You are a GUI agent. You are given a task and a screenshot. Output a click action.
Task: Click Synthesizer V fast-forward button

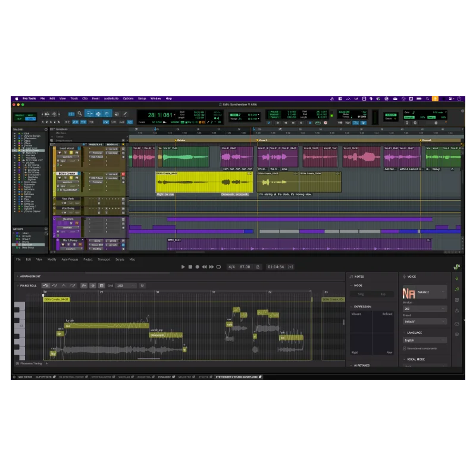click(211, 267)
